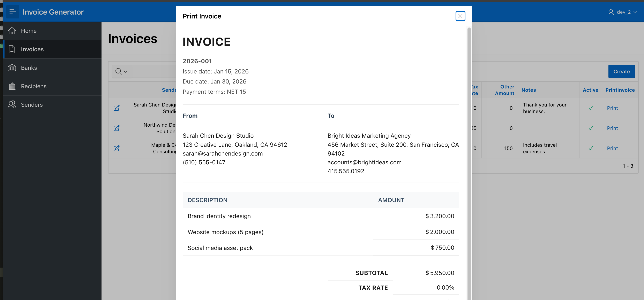Screen dimensions: 644x300
Task: Select the Senders people icon
Action: pyautogui.click(x=12, y=105)
